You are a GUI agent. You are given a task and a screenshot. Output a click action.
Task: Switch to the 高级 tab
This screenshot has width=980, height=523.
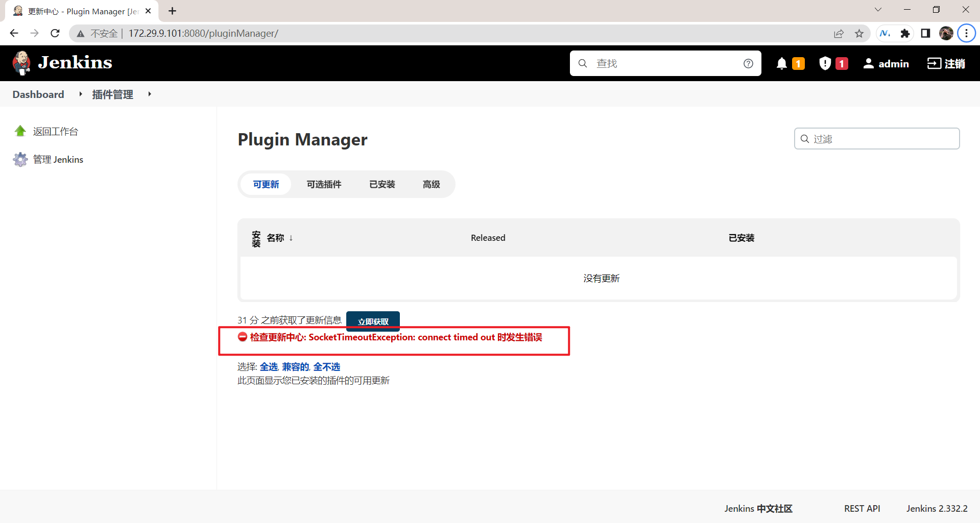[x=432, y=184]
